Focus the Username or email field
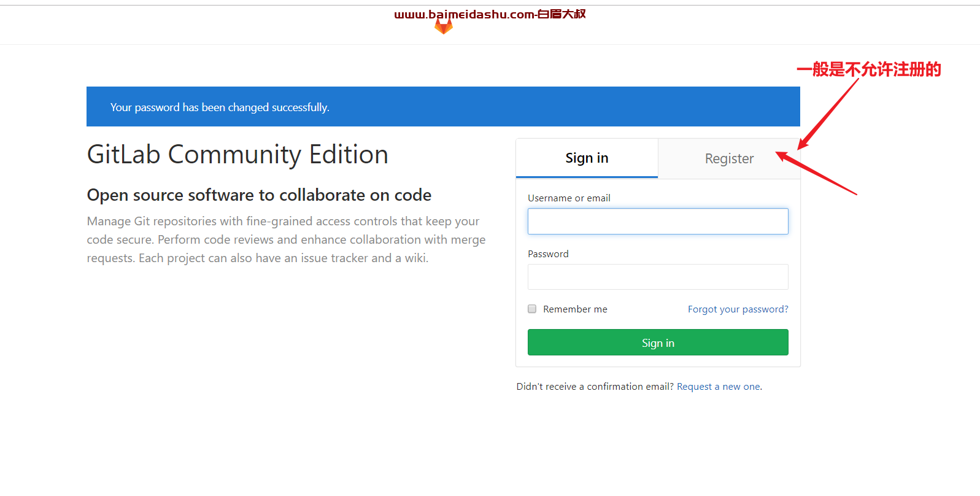 click(658, 221)
